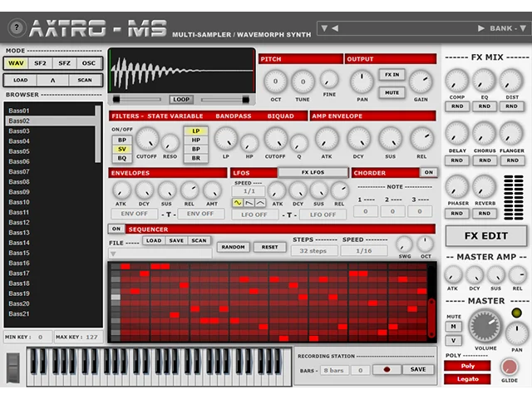Click the COMP FX mix knob

[x=456, y=81]
